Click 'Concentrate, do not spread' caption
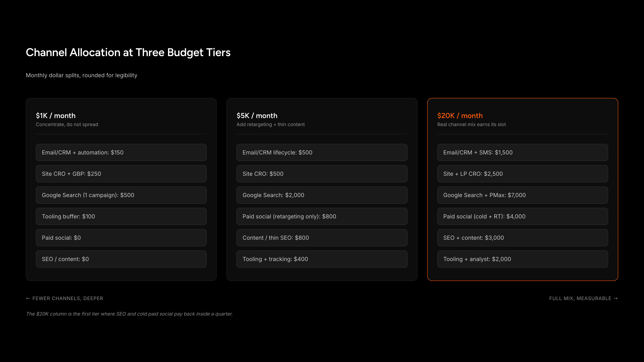This screenshot has width=644, height=362. coord(67,124)
